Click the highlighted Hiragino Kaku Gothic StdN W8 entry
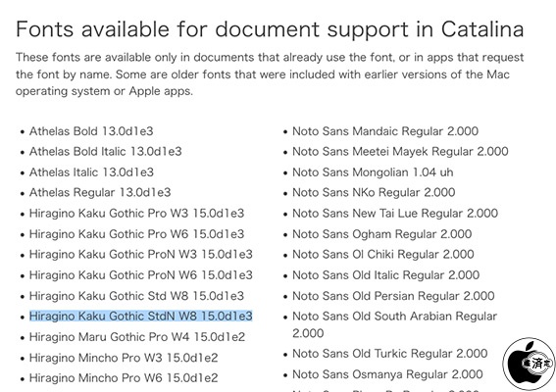This screenshot has width=556, height=392. pyautogui.click(x=141, y=316)
